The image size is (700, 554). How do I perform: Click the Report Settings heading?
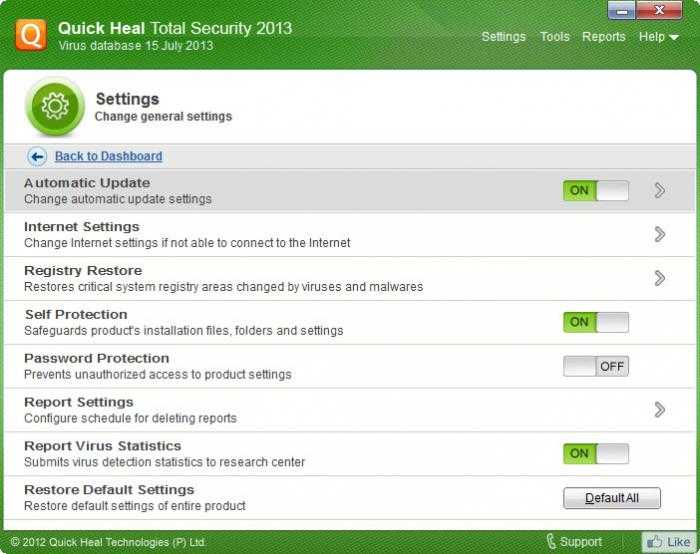[79, 402]
